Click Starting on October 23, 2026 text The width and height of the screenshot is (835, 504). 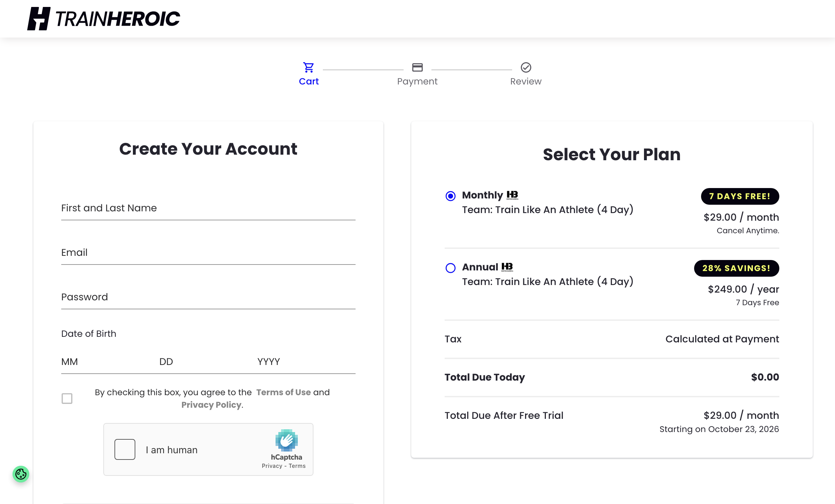click(x=719, y=429)
